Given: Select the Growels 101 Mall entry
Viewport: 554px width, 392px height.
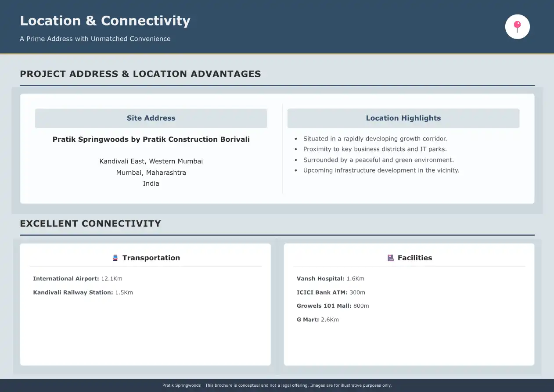Looking at the screenshot, I should coord(333,306).
